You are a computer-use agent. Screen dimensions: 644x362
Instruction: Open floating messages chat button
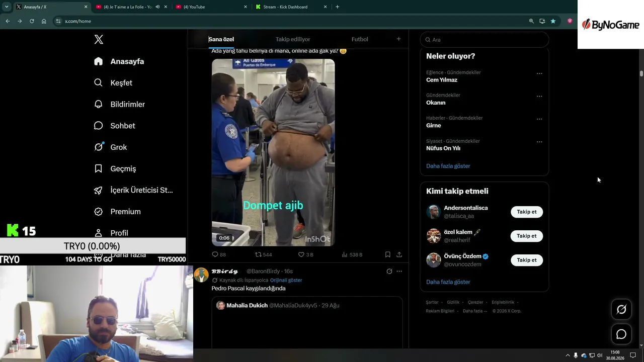pyautogui.click(x=621, y=334)
